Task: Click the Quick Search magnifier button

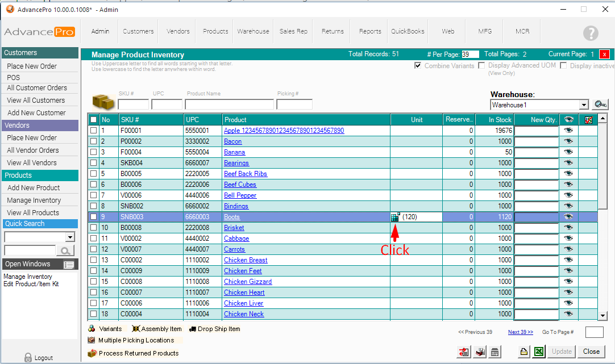Action: point(65,250)
